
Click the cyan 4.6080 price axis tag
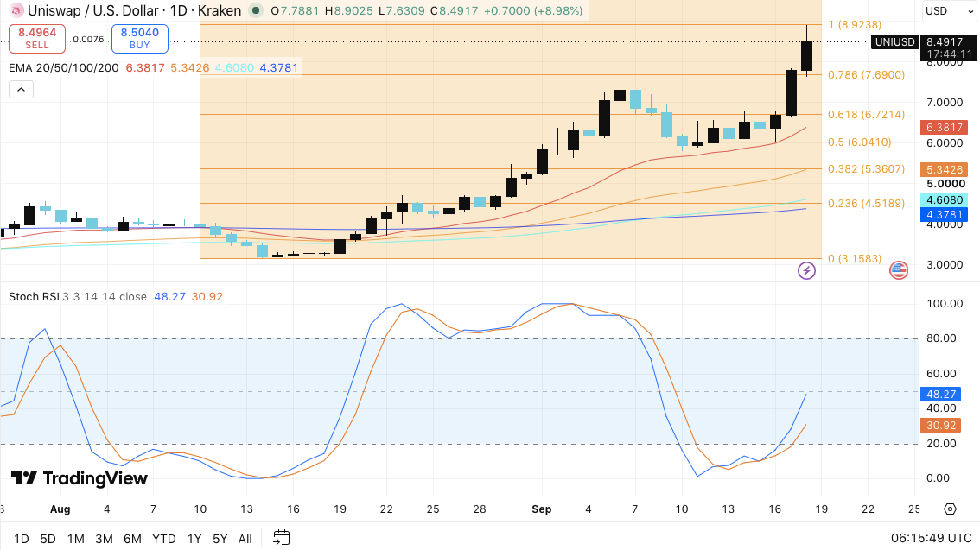tap(944, 199)
